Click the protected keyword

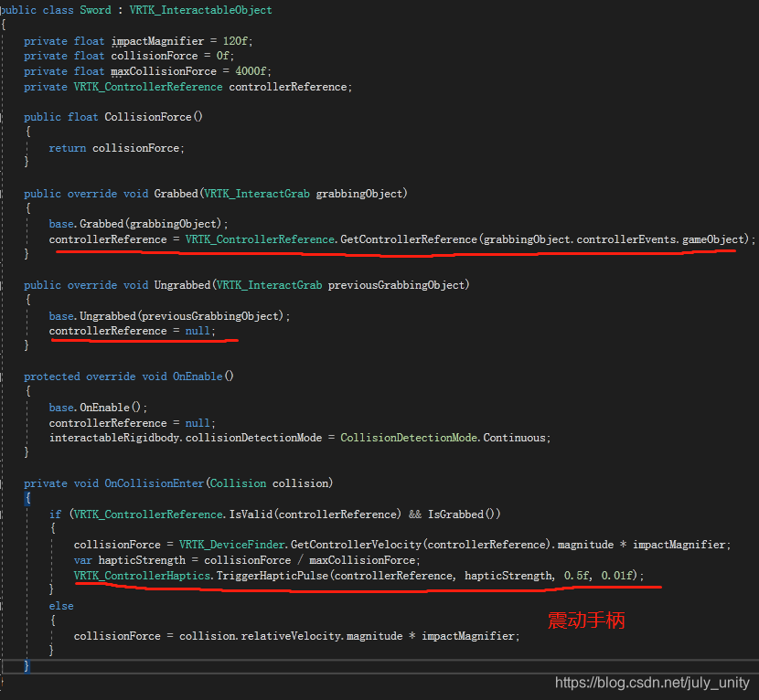52,377
